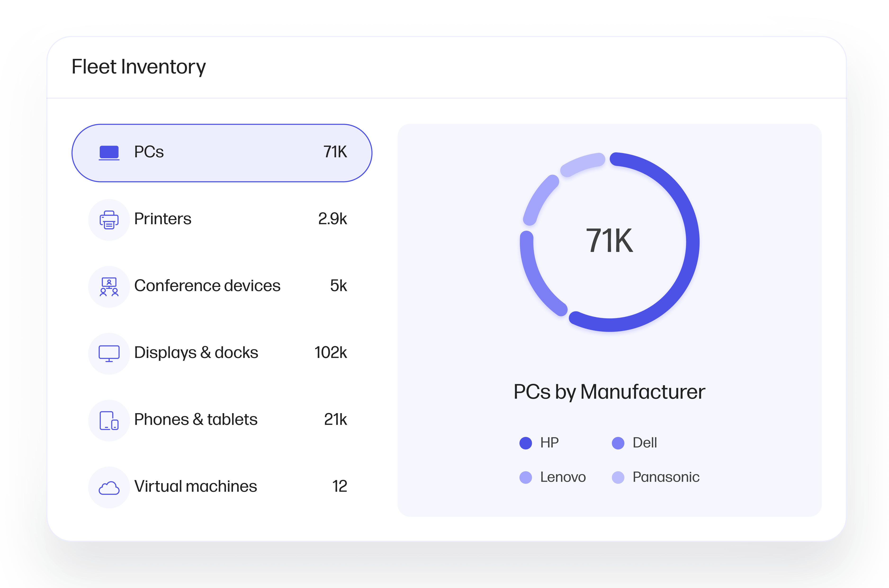
Task: Open the Printers category label
Action: point(163,219)
